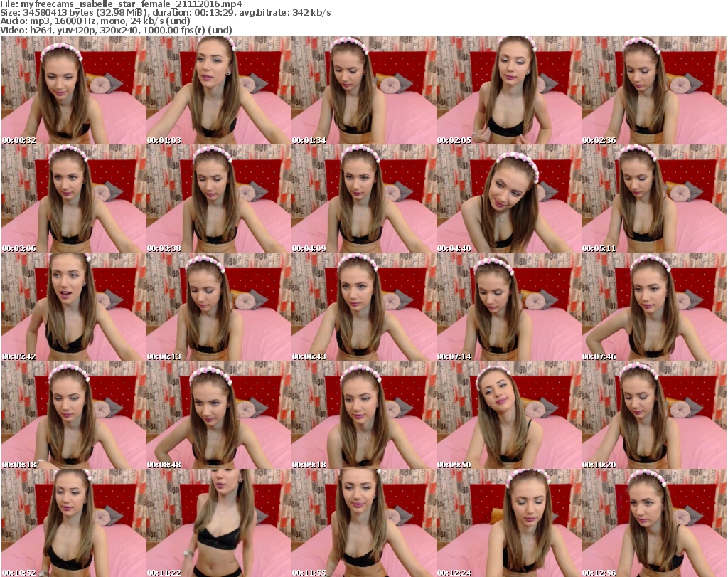Open the frame timestamped 00:03:38
The width and height of the screenshot is (728, 577).
coord(219,198)
